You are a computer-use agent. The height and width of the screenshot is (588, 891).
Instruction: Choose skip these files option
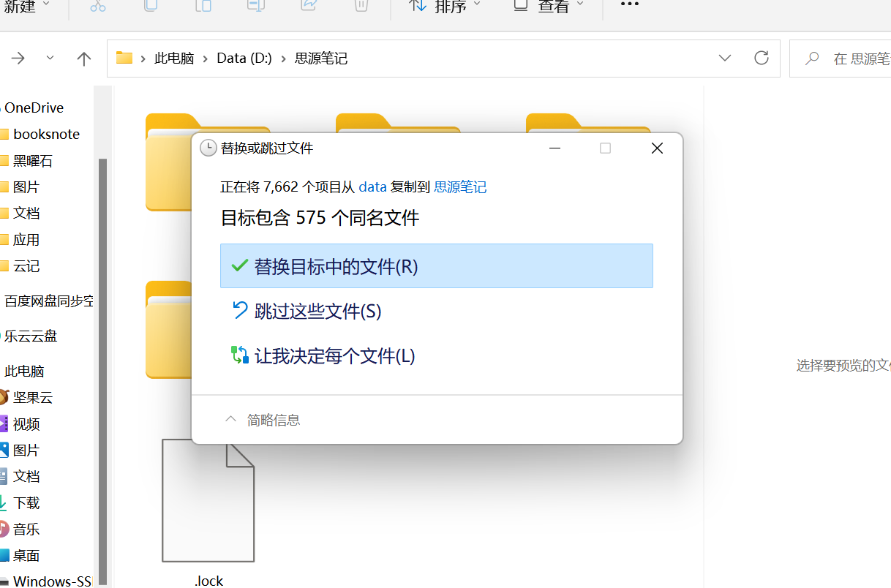(436, 312)
